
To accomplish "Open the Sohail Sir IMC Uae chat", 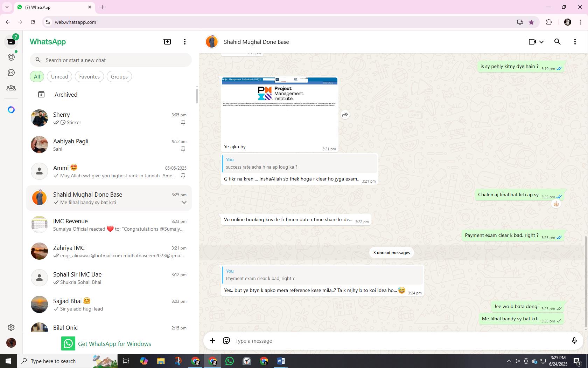I will (109, 278).
